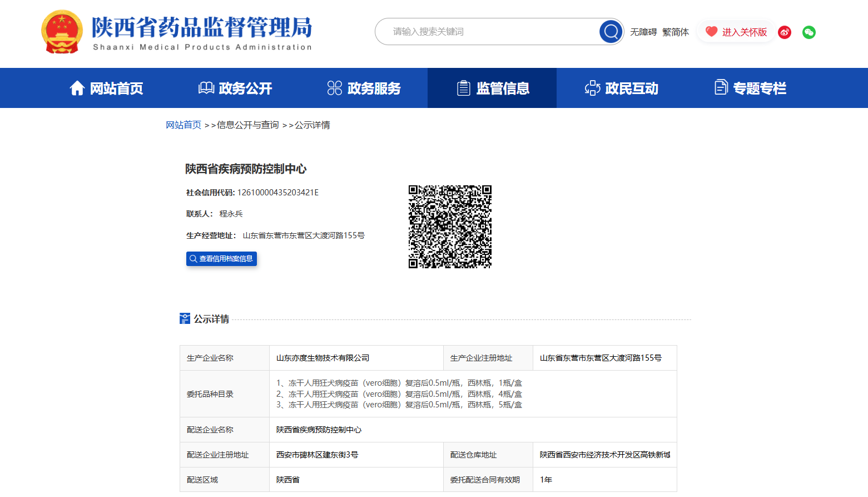The height and width of the screenshot is (497, 868).
Task: Click the book icon beside 政务公开
Action: (x=206, y=88)
